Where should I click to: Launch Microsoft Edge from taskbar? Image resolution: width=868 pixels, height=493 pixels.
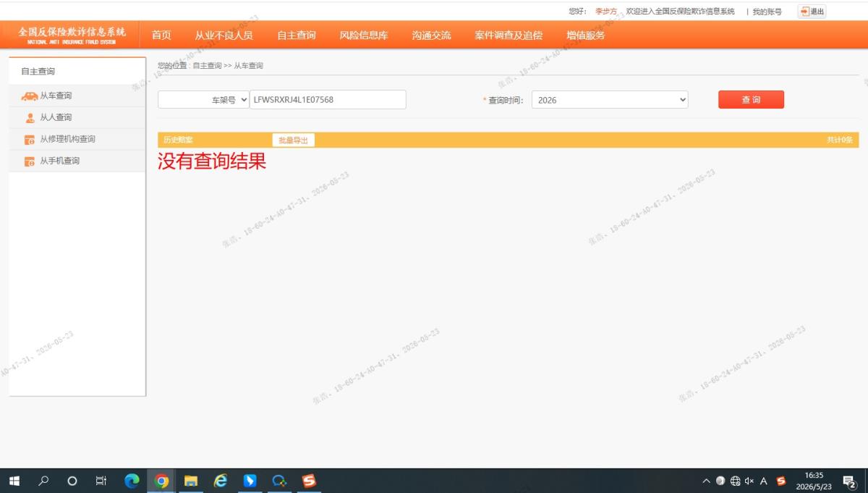point(132,481)
